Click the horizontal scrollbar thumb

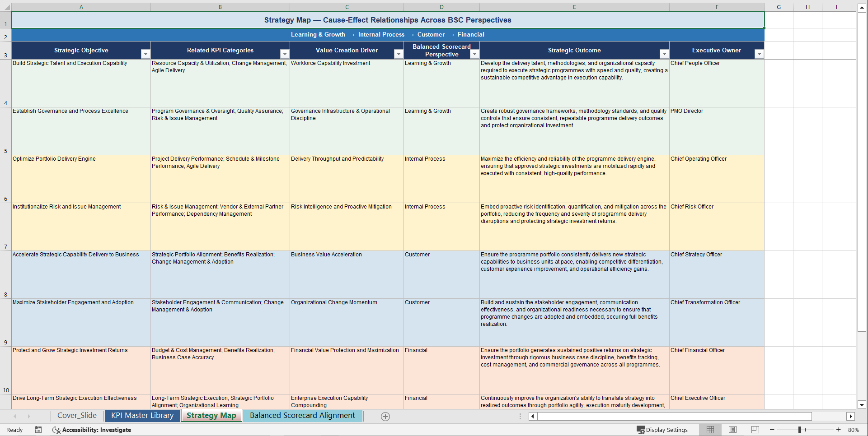pos(674,417)
